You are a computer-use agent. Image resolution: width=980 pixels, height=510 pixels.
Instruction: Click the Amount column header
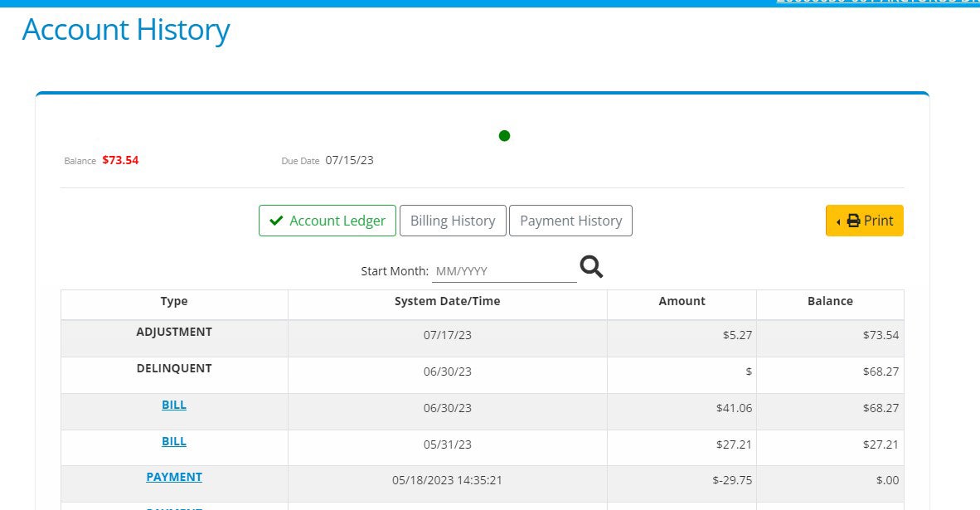click(x=682, y=302)
